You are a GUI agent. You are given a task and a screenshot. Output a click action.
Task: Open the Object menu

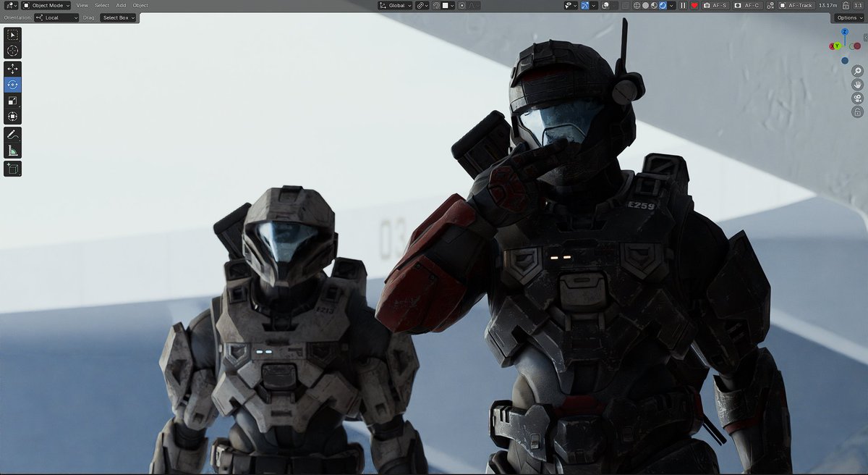[x=140, y=5]
